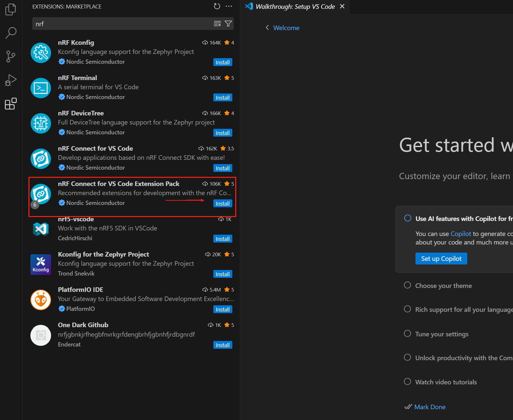
Task: Open the extensions filter menu
Action: (228, 24)
